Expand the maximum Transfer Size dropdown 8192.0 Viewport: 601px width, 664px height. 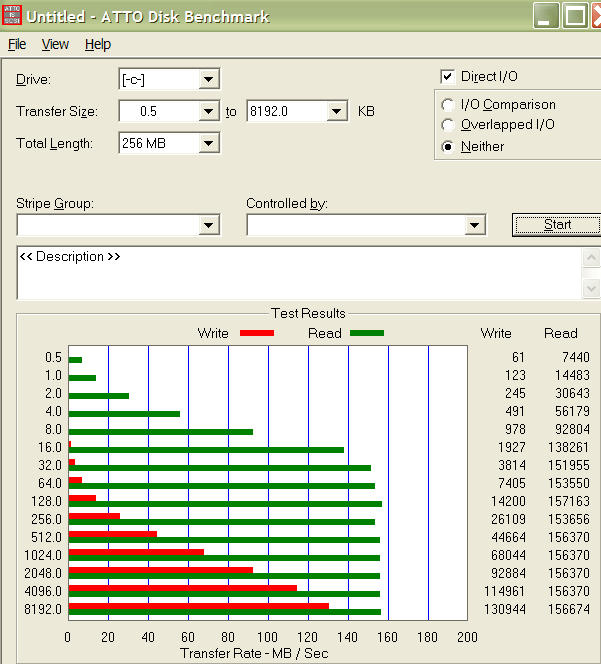337,111
